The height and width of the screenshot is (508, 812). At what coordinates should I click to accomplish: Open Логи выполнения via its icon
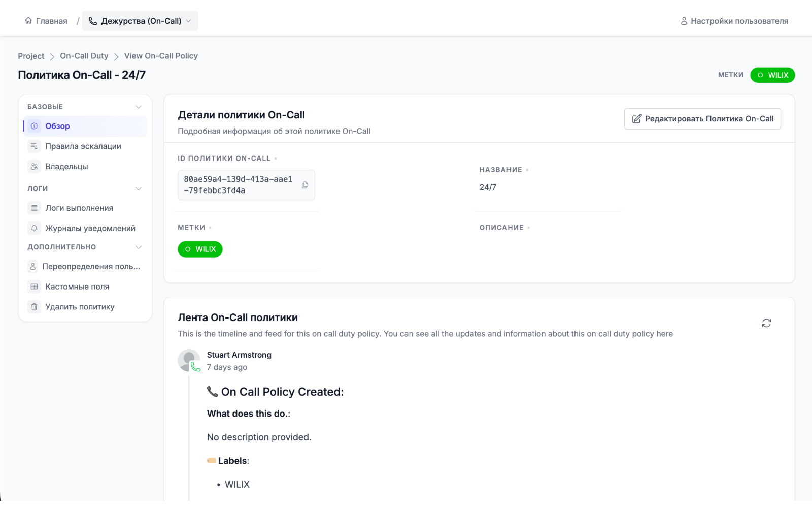(x=34, y=208)
